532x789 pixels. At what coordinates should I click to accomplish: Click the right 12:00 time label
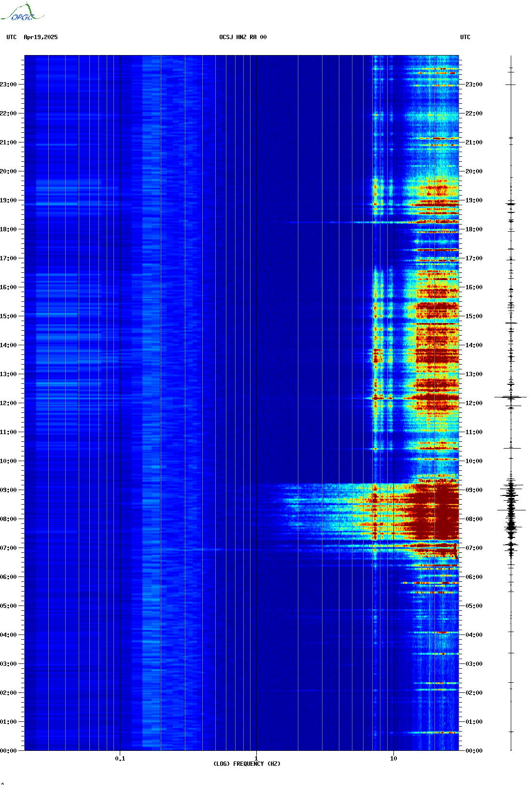pos(474,403)
